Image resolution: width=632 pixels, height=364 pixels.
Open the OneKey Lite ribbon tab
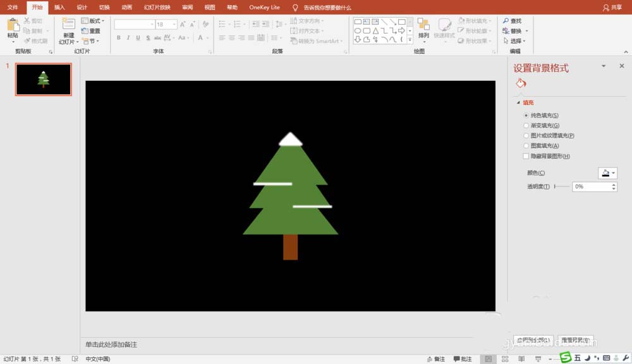pyautogui.click(x=264, y=7)
